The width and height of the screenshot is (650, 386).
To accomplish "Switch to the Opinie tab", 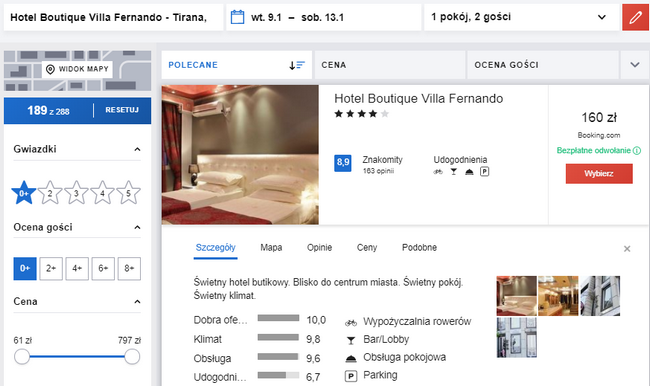I will [x=319, y=248].
